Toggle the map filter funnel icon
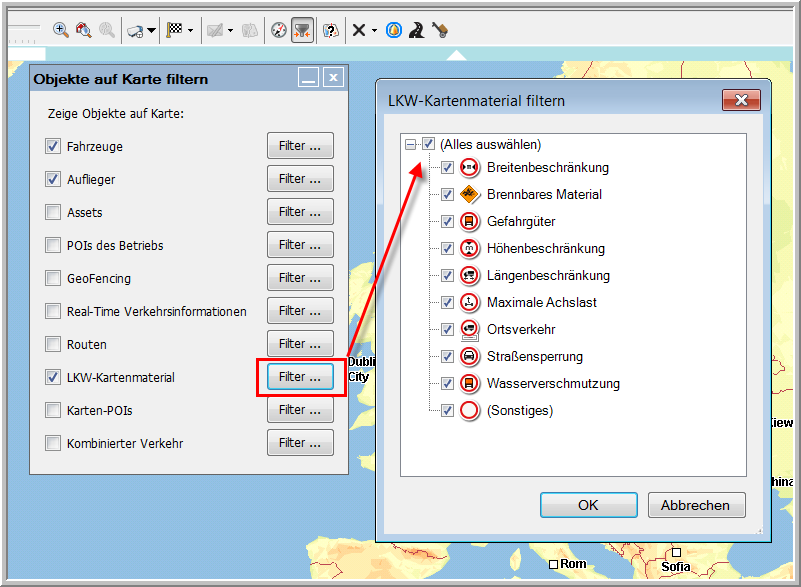 (302, 30)
